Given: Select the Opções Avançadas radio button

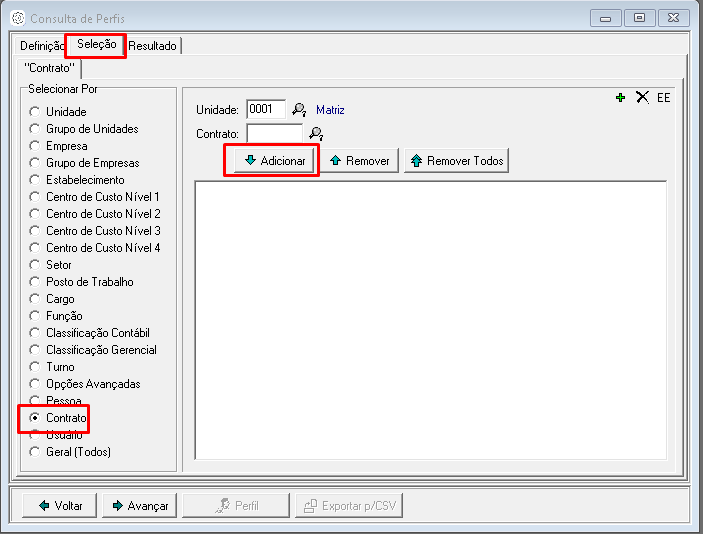Looking at the screenshot, I should (x=35, y=384).
